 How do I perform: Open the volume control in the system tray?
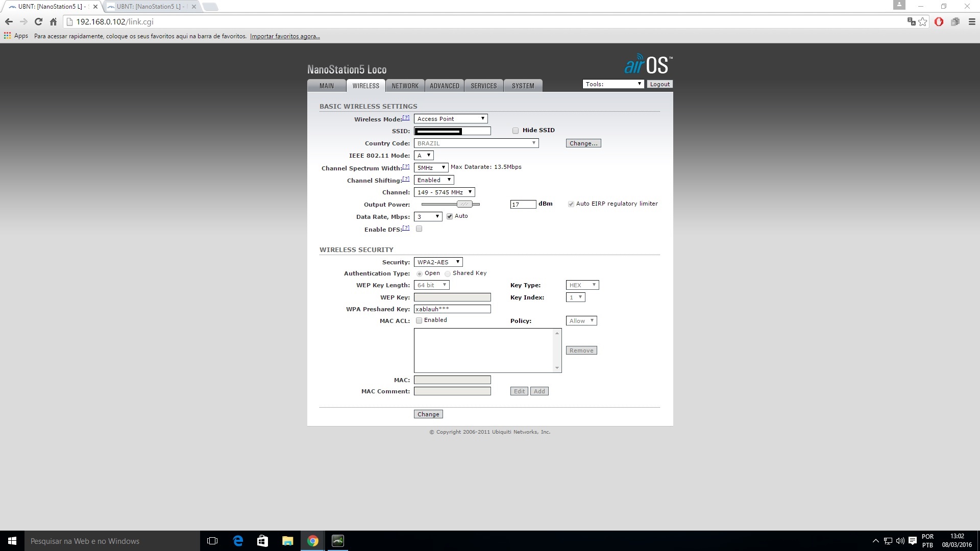[900, 541]
